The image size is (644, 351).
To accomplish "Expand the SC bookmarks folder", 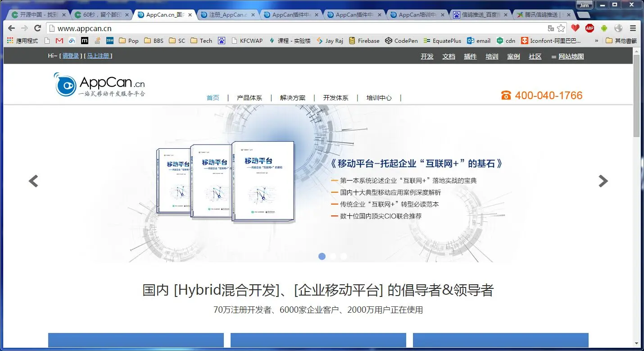I will pyautogui.click(x=177, y=41).
